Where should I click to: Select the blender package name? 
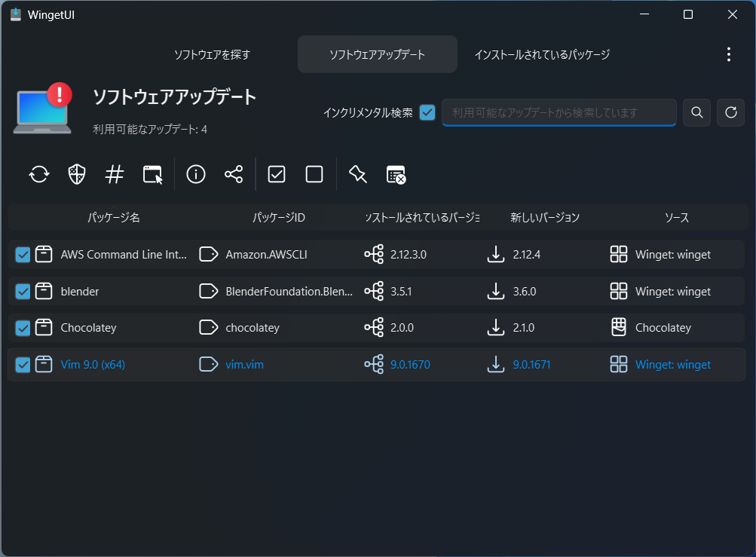80,291
